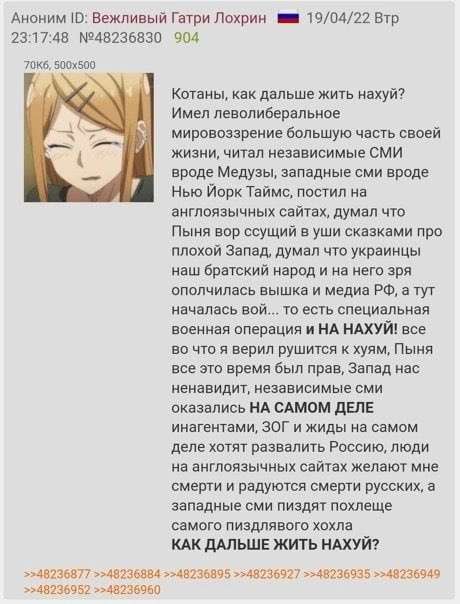Open reply link >>48236884

127,574
